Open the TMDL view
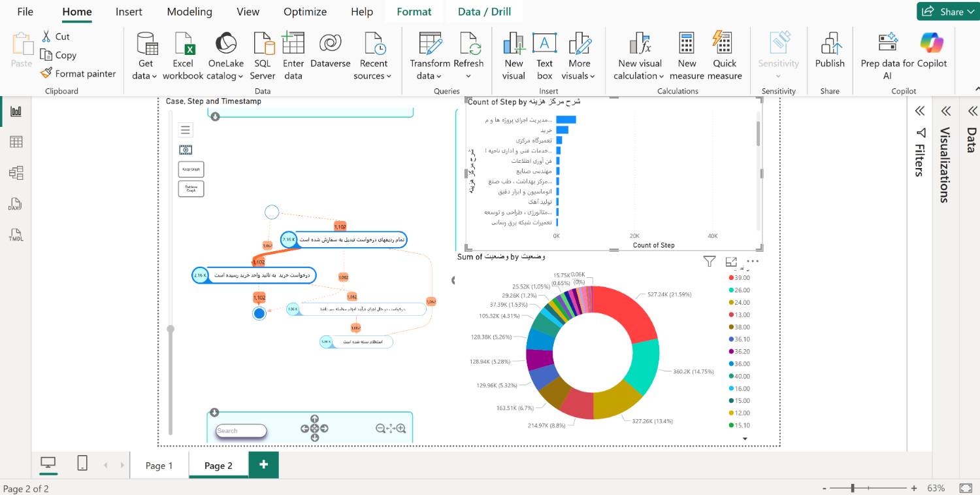 point(16,235)
